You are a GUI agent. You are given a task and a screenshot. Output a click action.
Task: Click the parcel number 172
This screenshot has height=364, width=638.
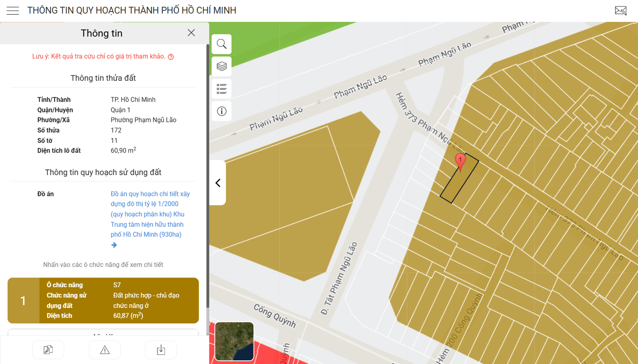(116, 130)
